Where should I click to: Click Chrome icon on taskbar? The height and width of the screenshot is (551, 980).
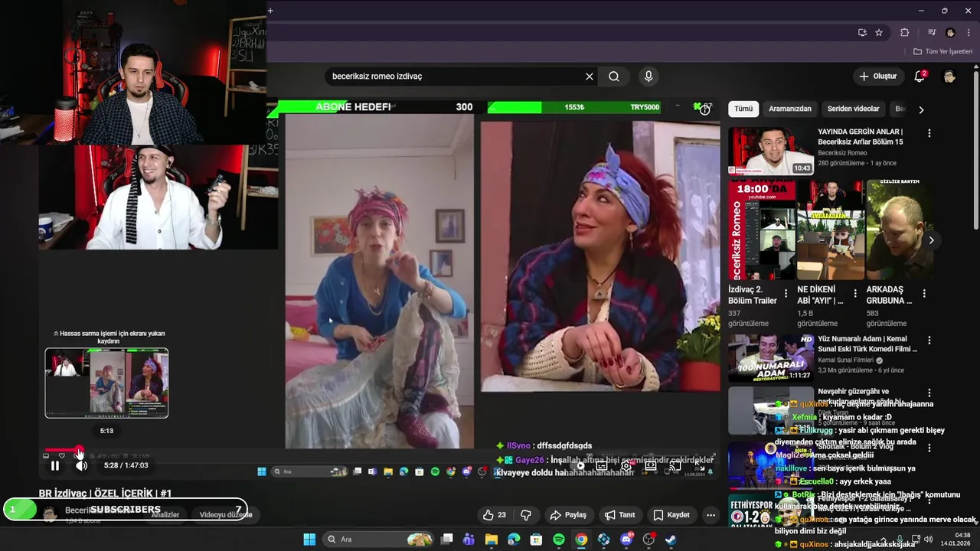coord(581,540)
